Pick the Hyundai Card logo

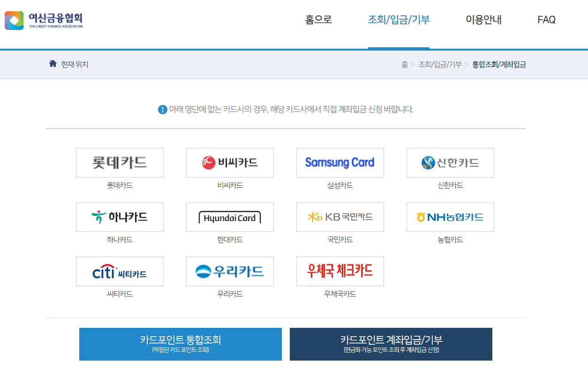[230, 217]
